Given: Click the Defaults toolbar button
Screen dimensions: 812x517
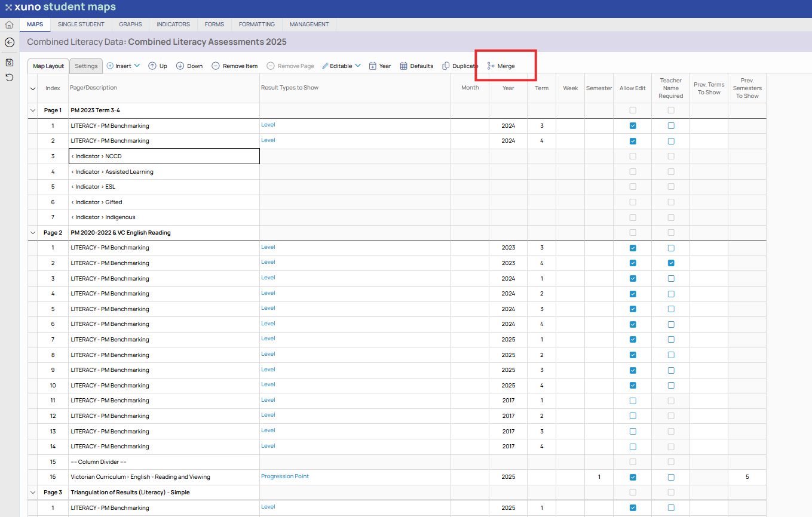Looking at the screenshot, I should click(416, 66).
